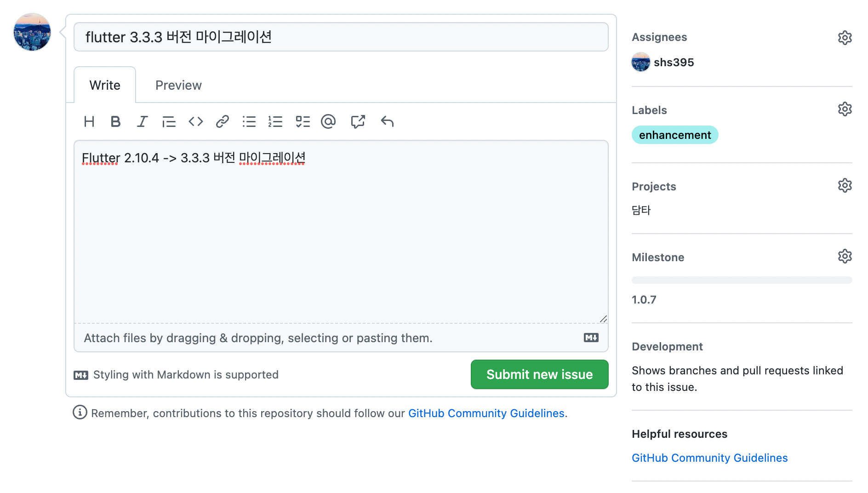Viewport: 868px width, 493px height.
Task: Insert a numbered list
Action: 275,121
